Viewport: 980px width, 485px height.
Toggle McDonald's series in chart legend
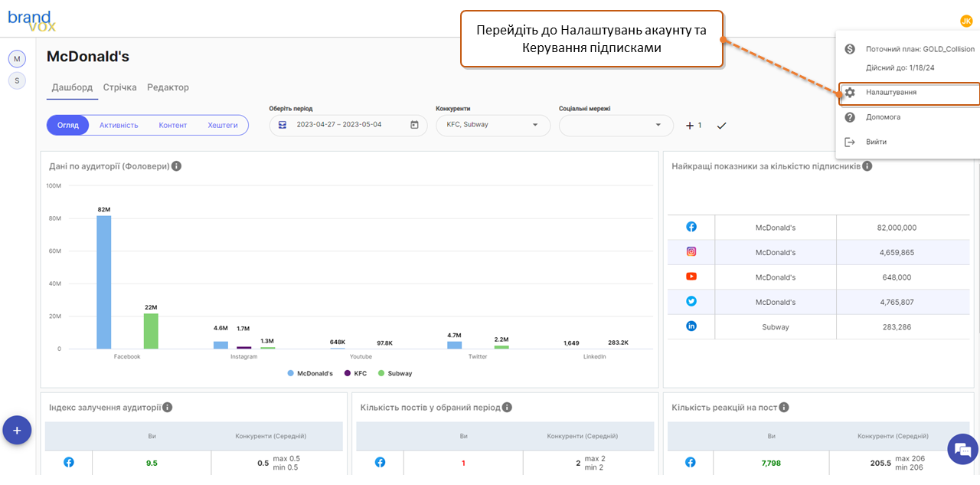coord(310,373)
